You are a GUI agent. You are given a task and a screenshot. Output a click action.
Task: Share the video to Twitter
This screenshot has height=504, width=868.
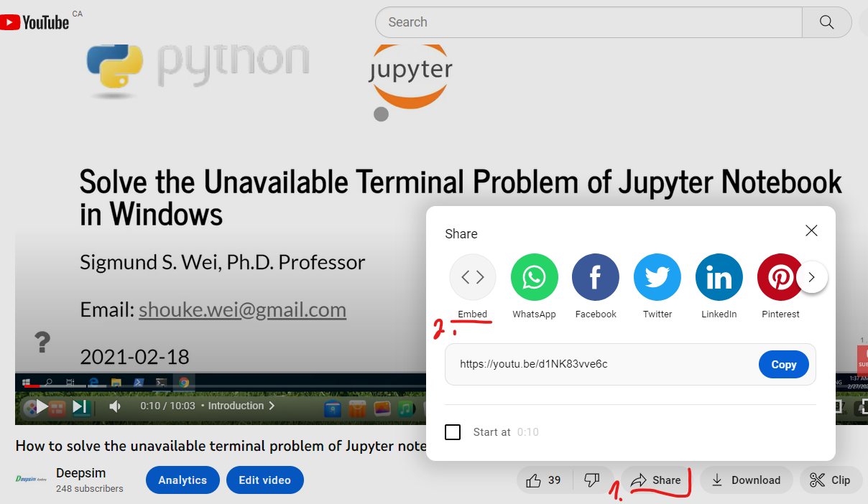click(657, 277)
